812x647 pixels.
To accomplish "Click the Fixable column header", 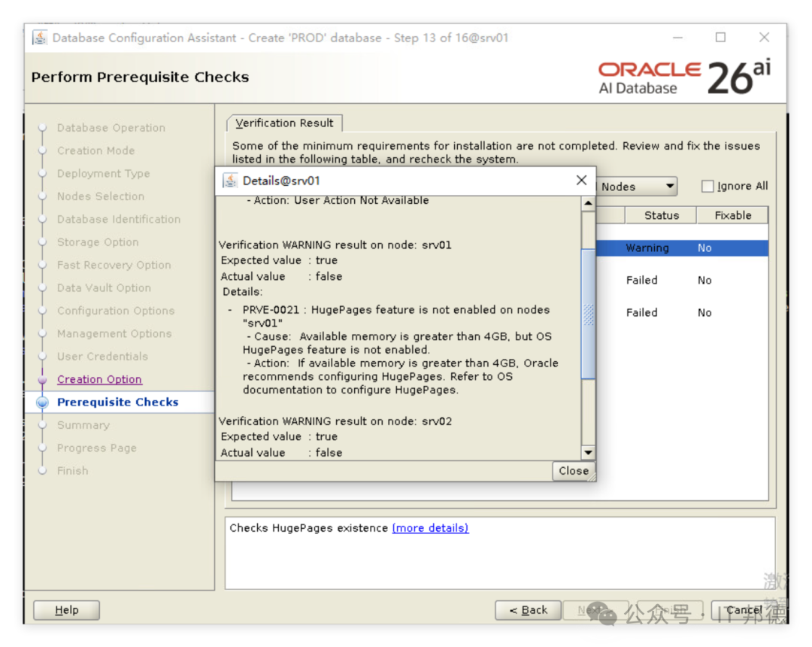I will pos(732,215).
